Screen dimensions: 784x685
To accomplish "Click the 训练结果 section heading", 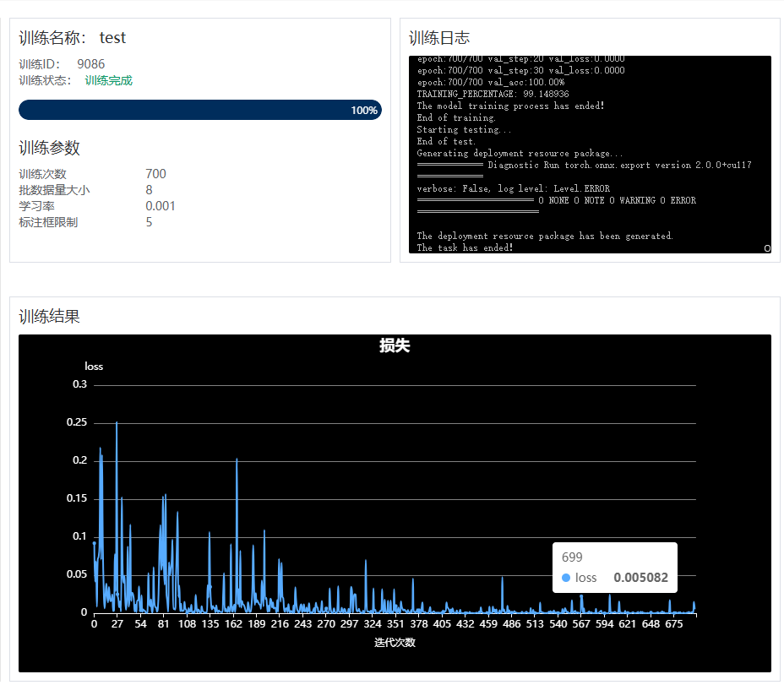I will (x=50, y=317).
